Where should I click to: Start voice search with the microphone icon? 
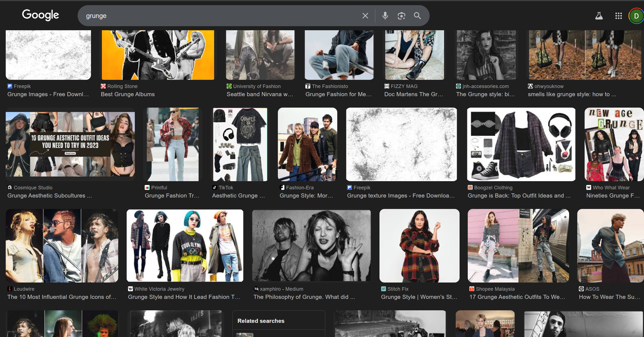tap(385, 16)
